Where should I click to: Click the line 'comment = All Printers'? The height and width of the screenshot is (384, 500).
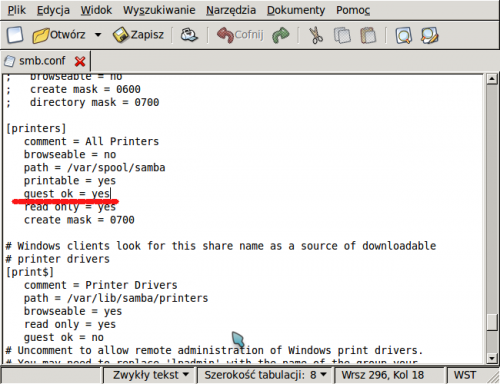(x=91, y=141)
